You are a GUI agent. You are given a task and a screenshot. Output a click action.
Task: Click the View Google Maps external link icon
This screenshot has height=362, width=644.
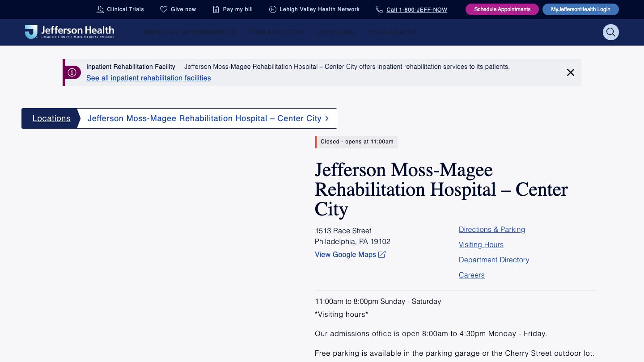point(382,254)
